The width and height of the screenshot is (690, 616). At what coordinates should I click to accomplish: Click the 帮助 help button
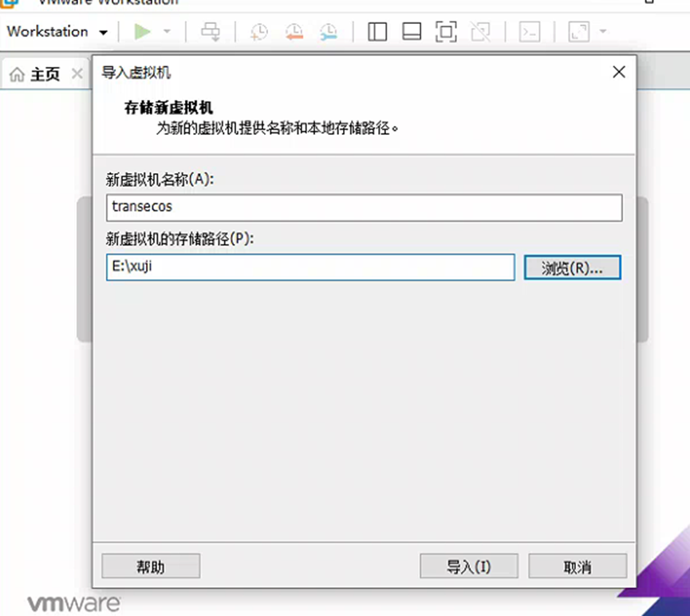point(151,567)
